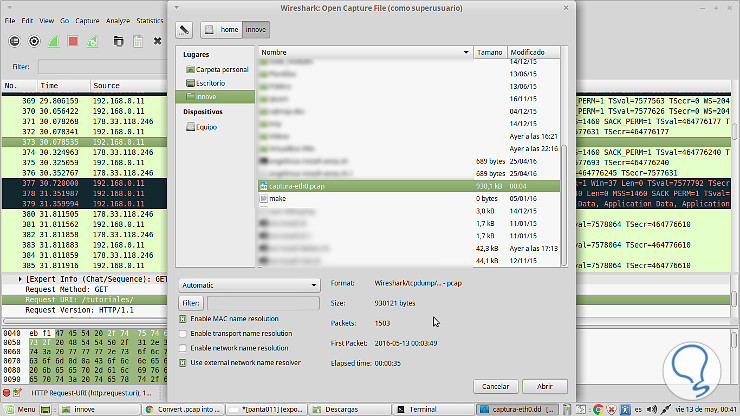Expand the Expert Info tree row
Screen dimensions: 740x416
point(20,279)
